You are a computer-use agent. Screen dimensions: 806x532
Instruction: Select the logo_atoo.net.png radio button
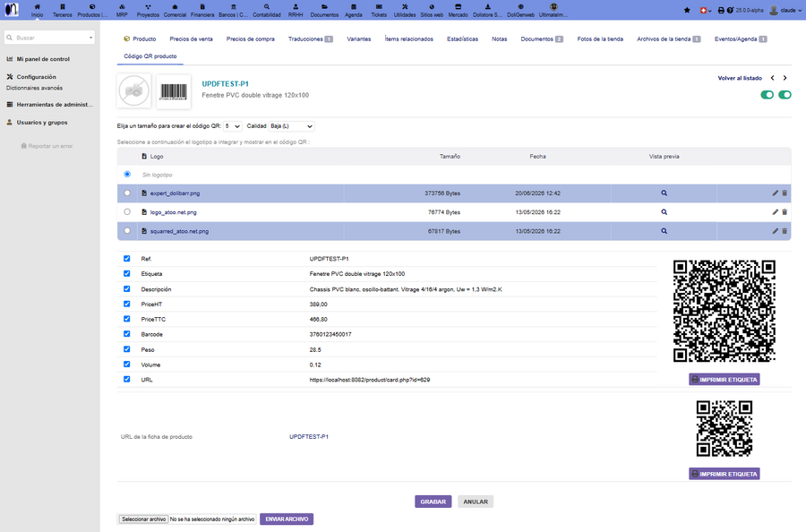click(x=127, y=211)
